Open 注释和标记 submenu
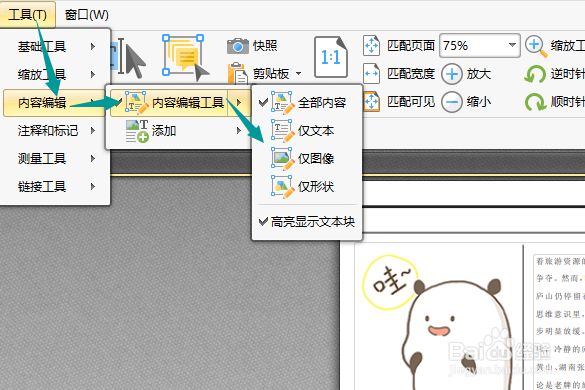Screen dimensions: 585x390 [x=56, y=131]
